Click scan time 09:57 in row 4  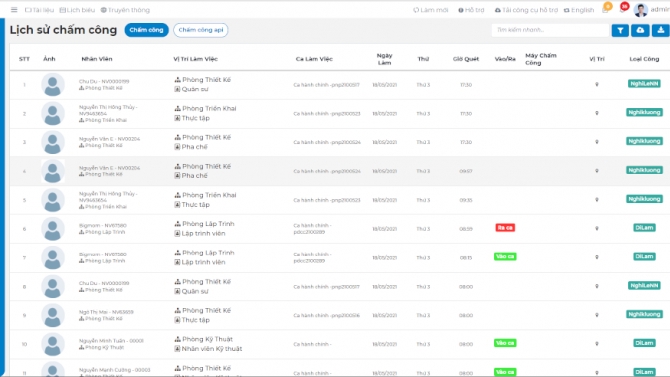pos(466,171)
